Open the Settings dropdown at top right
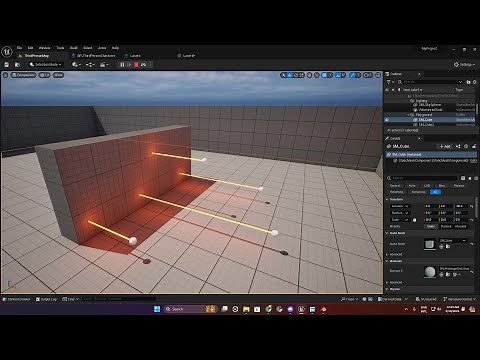Viewport: 480px width, 360px height. tap(465, 64)
